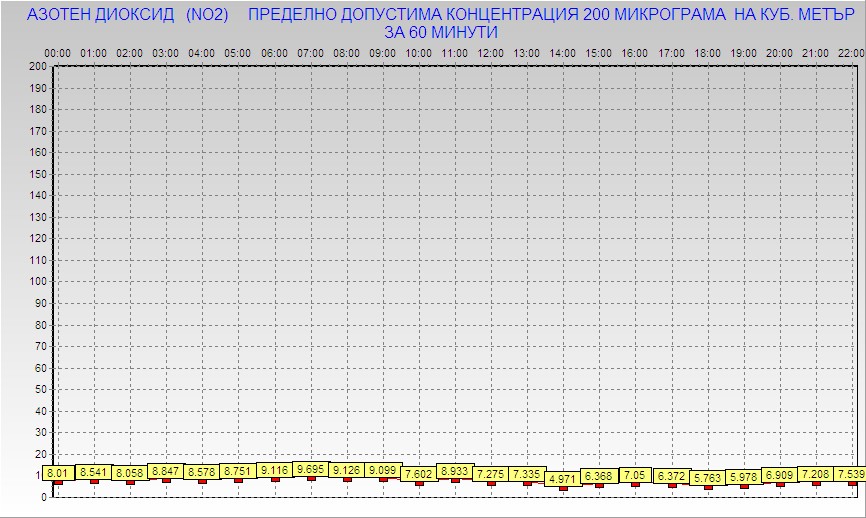This screenshot has width=866, height=518.
Task: Click red data marker under 9.695
Action: 311,478
